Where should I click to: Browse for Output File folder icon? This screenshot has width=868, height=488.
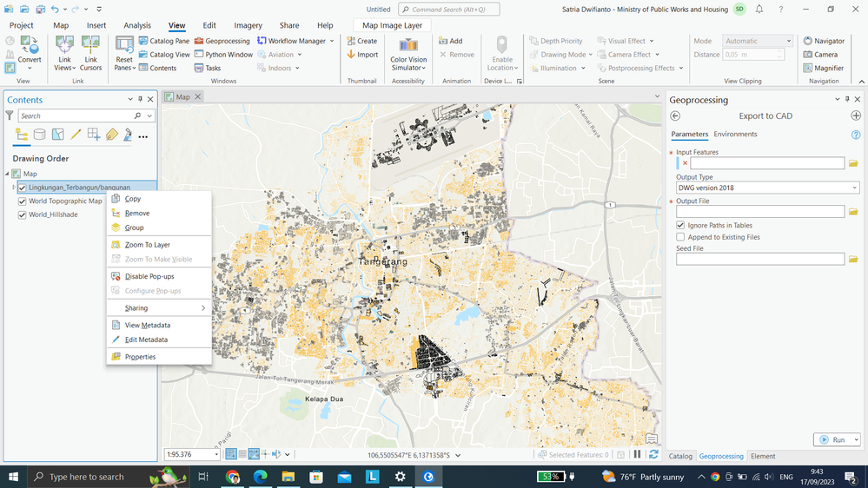[853, 212]
